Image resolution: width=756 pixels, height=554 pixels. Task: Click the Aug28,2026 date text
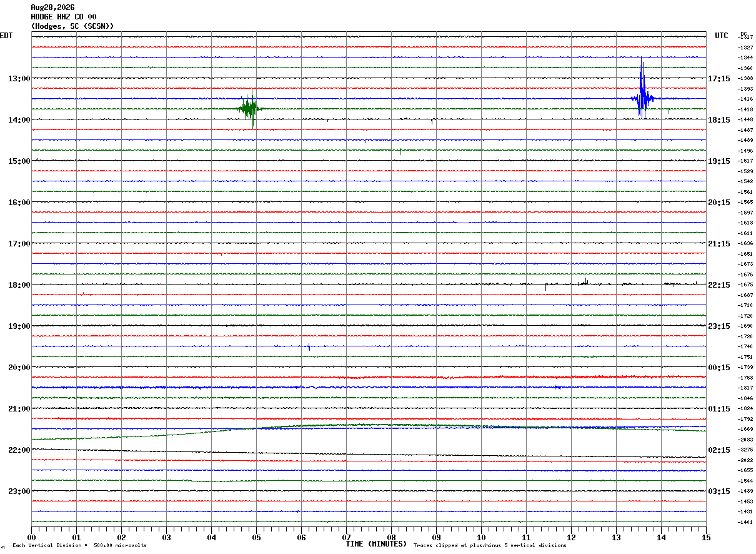click(x=52, y=8)
